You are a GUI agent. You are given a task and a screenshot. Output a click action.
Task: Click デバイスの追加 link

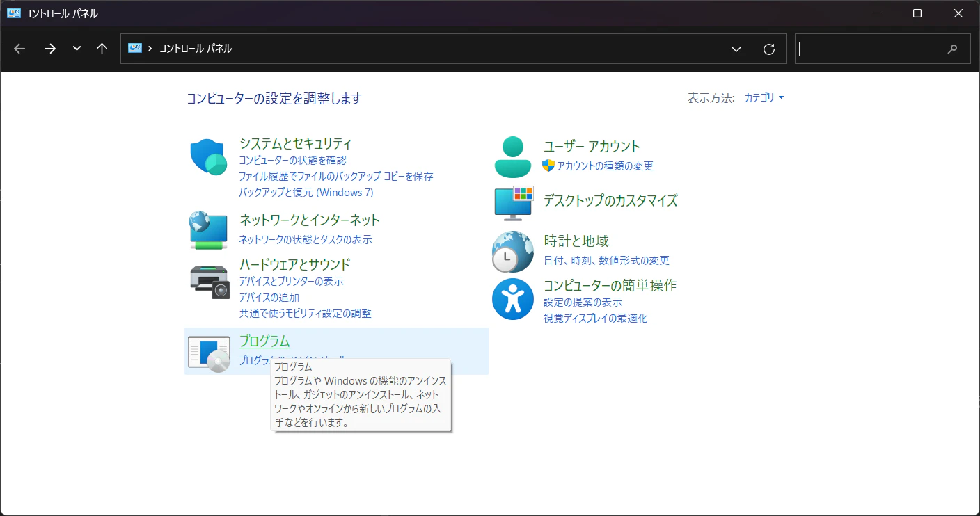(269, 298)
